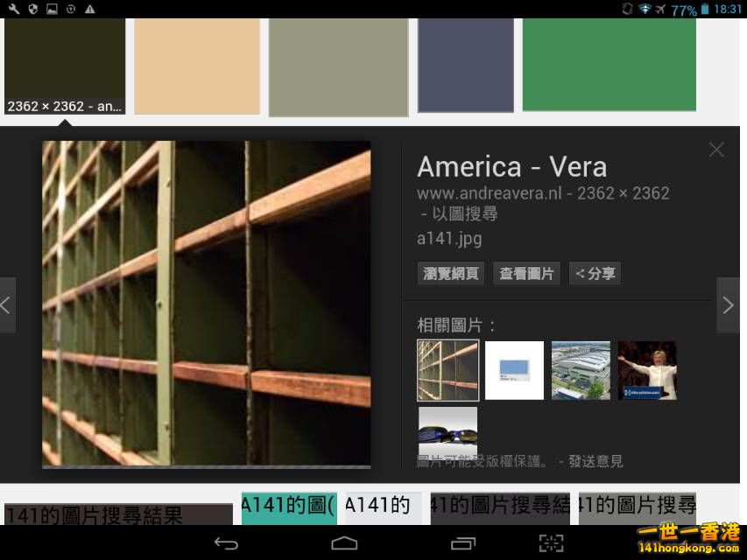Viewport: 747px width, 560px height.
Task: Tap the Android back navigation button
Action: (226, 543)
